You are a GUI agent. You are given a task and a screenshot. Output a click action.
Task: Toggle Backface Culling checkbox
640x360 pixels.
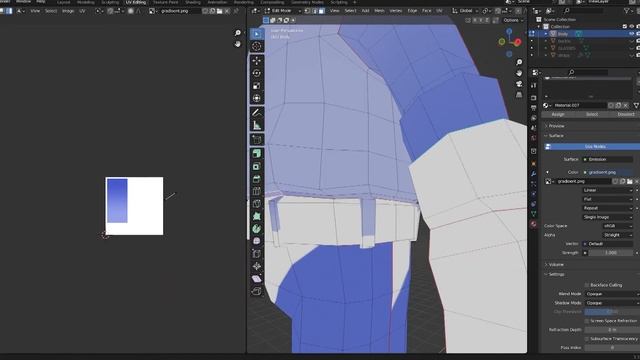587,285
